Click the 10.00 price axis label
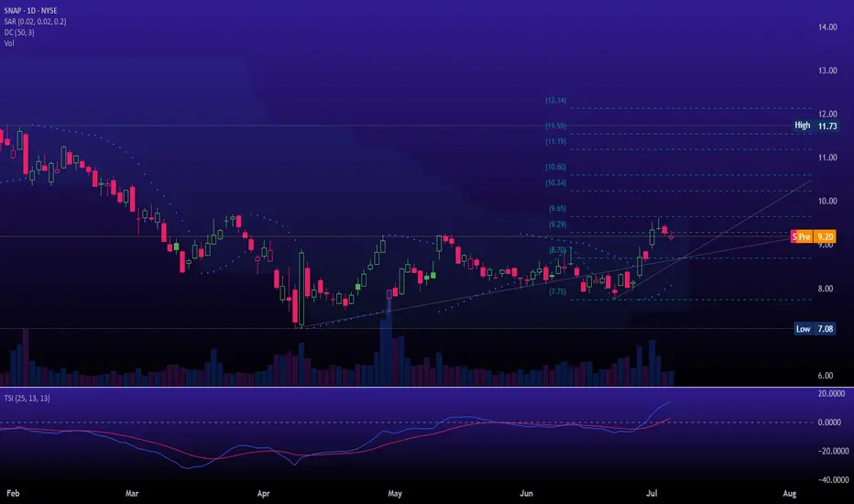Screen dimensions: 854x504 pos(827,201)
